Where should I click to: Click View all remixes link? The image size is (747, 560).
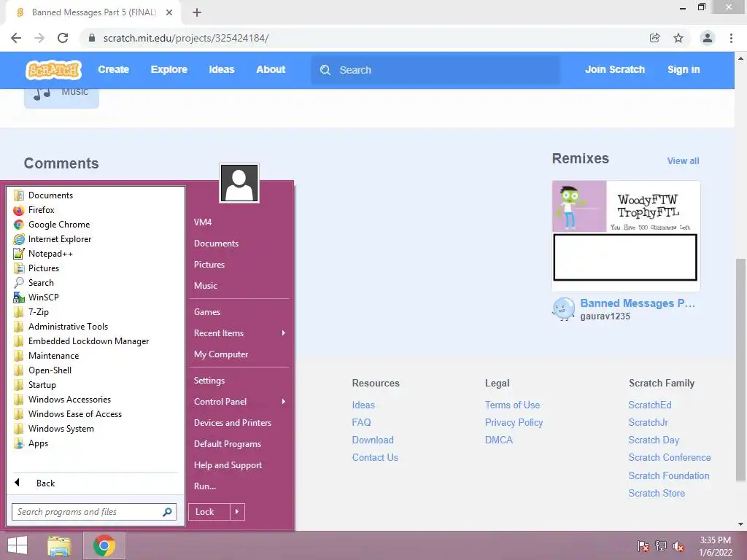tap(683, 161)
